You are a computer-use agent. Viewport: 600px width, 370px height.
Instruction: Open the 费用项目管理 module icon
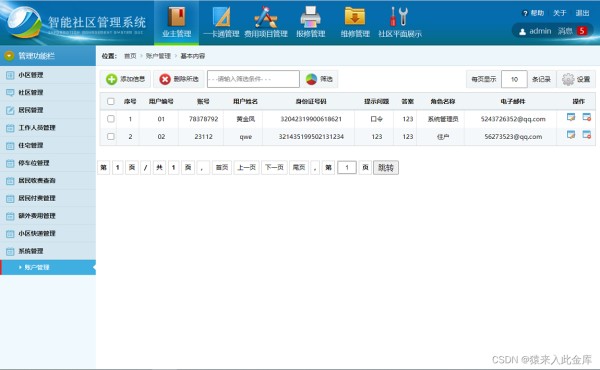point(266,17)
